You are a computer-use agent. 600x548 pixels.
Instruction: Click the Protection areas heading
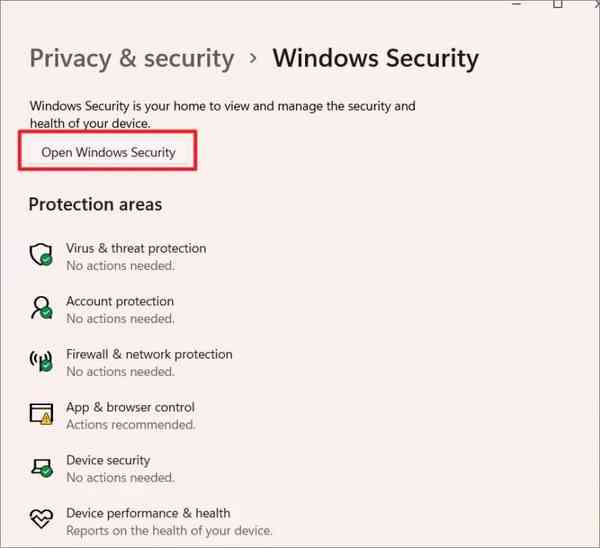95,205
